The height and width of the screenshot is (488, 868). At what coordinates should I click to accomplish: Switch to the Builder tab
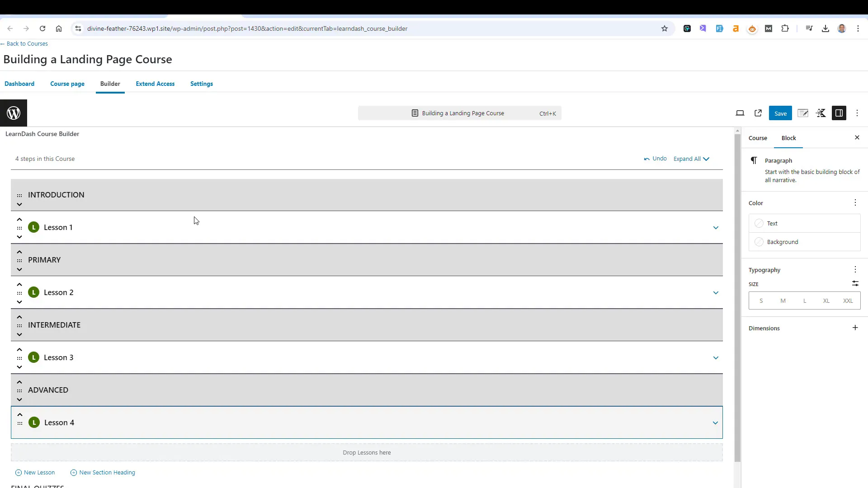[110, 84]
